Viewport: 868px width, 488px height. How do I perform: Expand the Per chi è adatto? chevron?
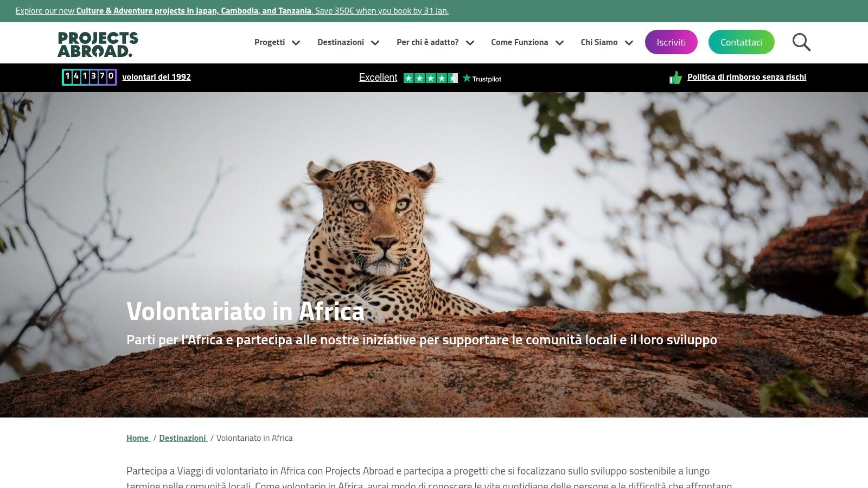point(470,43)
